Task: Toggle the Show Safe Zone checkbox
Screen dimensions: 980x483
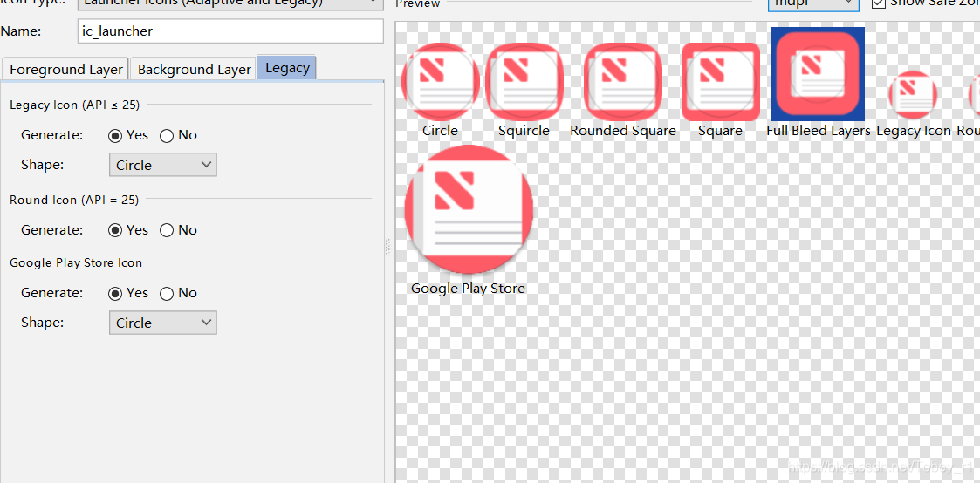Action: 879,3
